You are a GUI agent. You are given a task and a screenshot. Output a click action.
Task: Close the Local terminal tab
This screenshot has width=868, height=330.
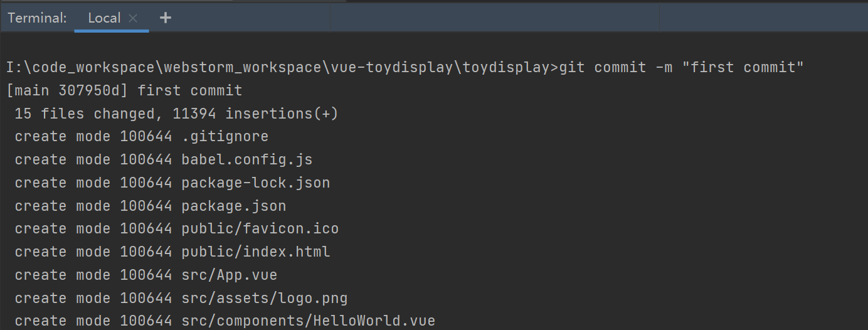133,18
